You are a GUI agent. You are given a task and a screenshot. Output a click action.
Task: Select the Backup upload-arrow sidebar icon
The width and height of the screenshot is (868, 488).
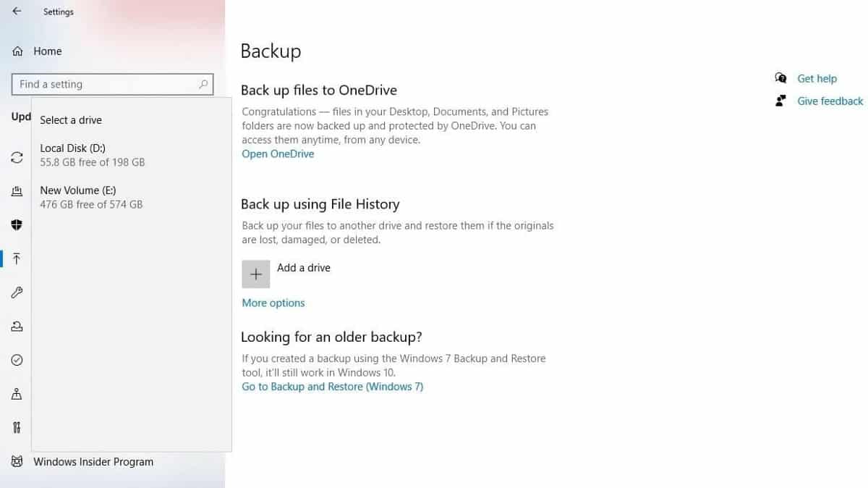point(17,258)
